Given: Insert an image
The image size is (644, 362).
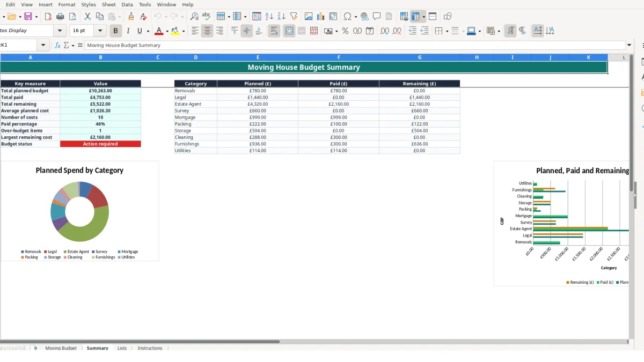Looking at the screenshot, I should (x=309, y=17).
